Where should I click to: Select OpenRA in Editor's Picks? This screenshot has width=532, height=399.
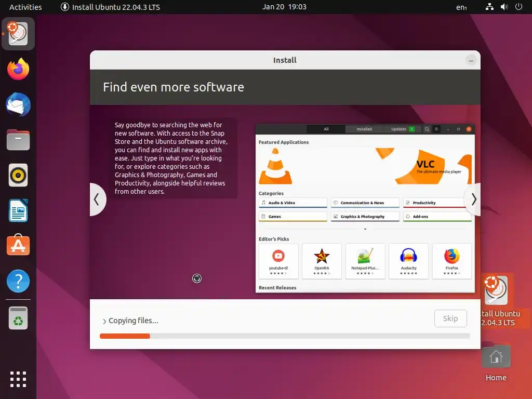(322, 261)
